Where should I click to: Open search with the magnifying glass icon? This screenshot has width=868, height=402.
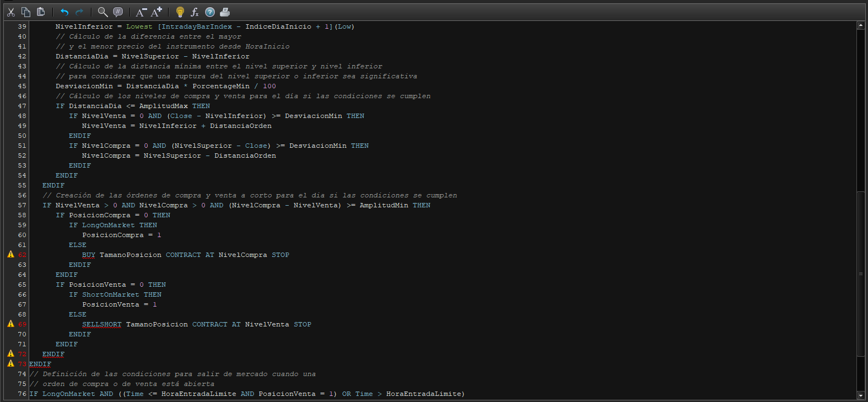pyautogui.click(x=103, y=12)
